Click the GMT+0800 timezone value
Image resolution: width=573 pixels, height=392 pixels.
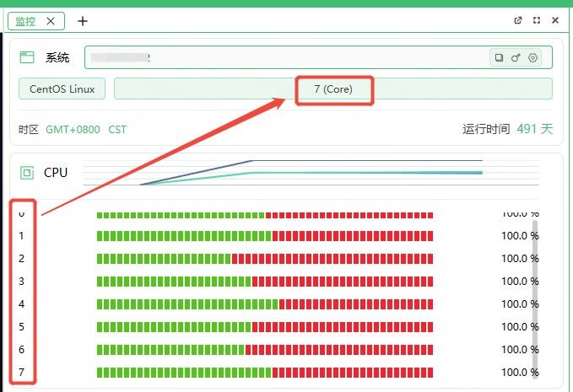point(73,130)
